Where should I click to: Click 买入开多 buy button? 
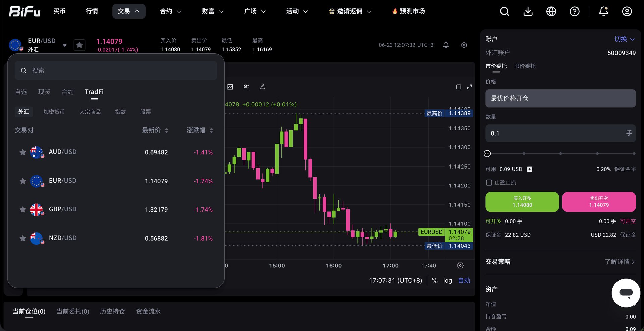coord(522,202)
